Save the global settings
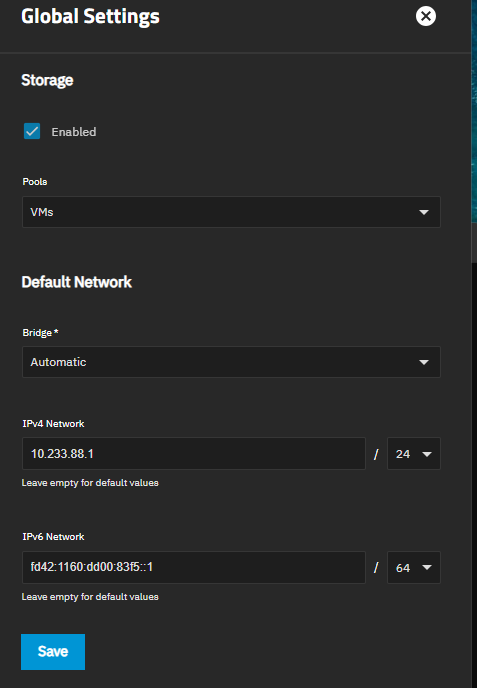Image resolution: width=477 pixels, height=688 pixels. click(x=53, y=652)
